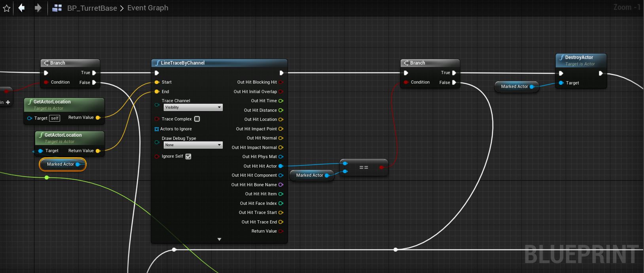Select the highlighted Marked Actor variable node
The height and width of the screenshot is (273, 644).
tap(63, 164)
